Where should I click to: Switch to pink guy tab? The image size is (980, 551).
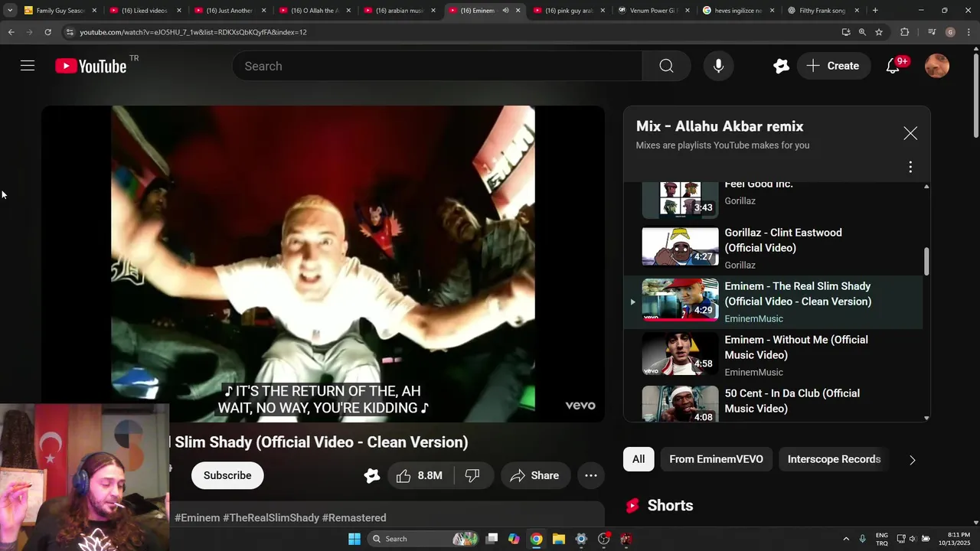pos(570,11)
